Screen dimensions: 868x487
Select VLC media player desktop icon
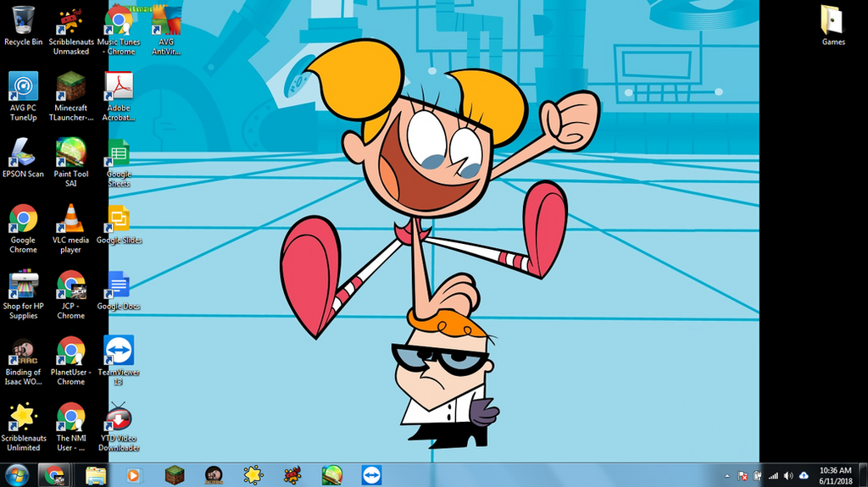pos(71,229)
